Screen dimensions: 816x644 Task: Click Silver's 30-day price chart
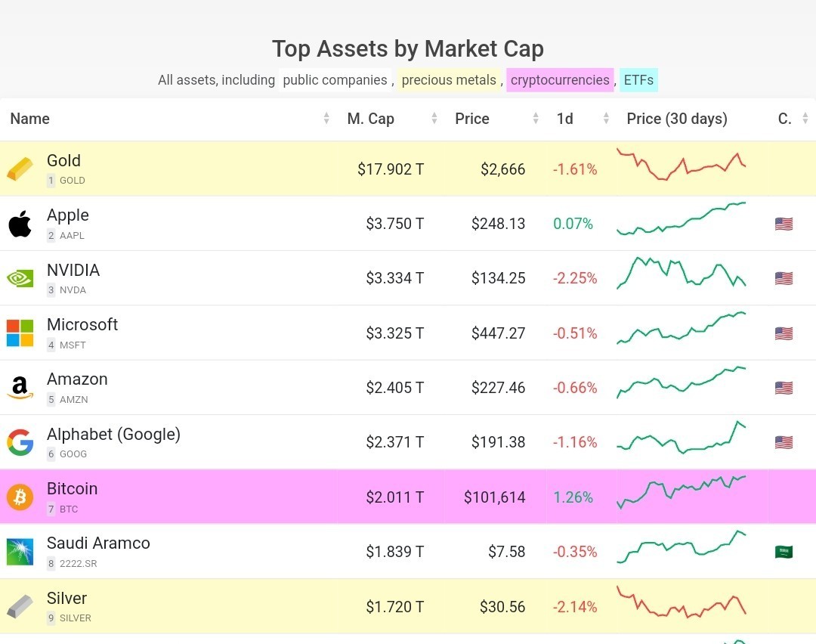[682, 602]
